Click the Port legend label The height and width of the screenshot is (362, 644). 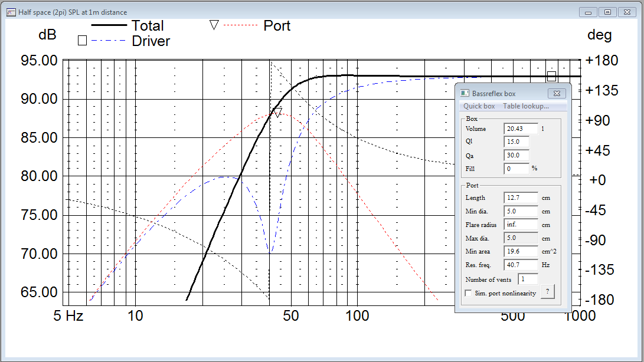click(277, 25)
